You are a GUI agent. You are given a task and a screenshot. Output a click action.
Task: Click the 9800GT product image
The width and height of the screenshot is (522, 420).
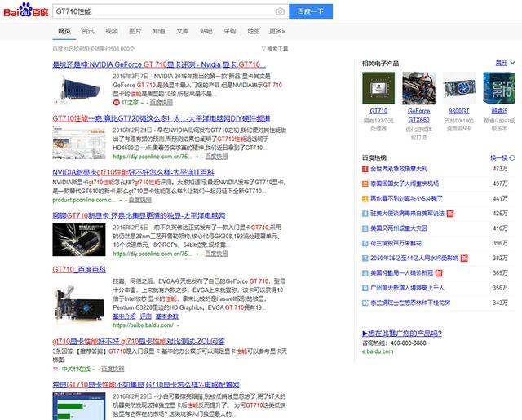click(x=459, y=88)
